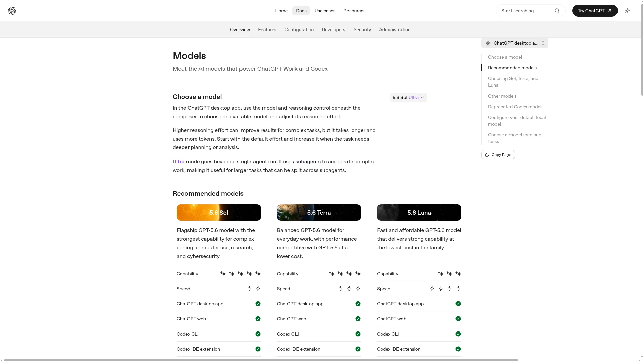Click the 5.6 Terra banner thumbnail
This screenshot has width=644, height=362.
click(319, 213)
